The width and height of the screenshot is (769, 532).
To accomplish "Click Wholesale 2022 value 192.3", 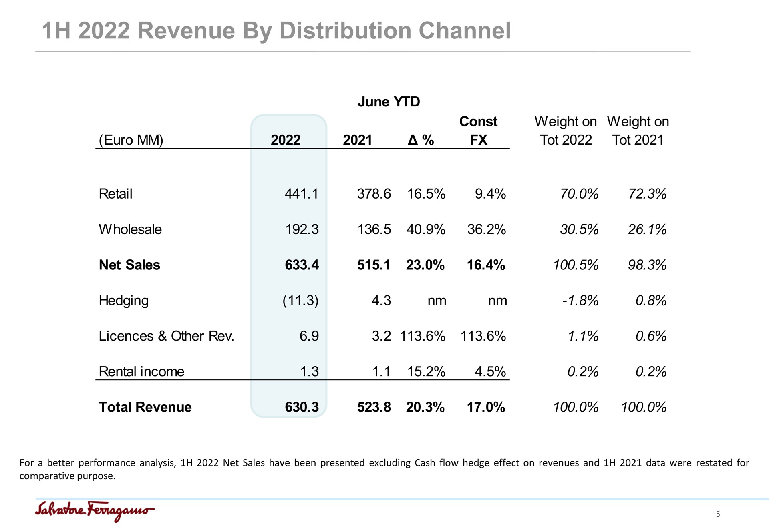I will pos(302,229).
